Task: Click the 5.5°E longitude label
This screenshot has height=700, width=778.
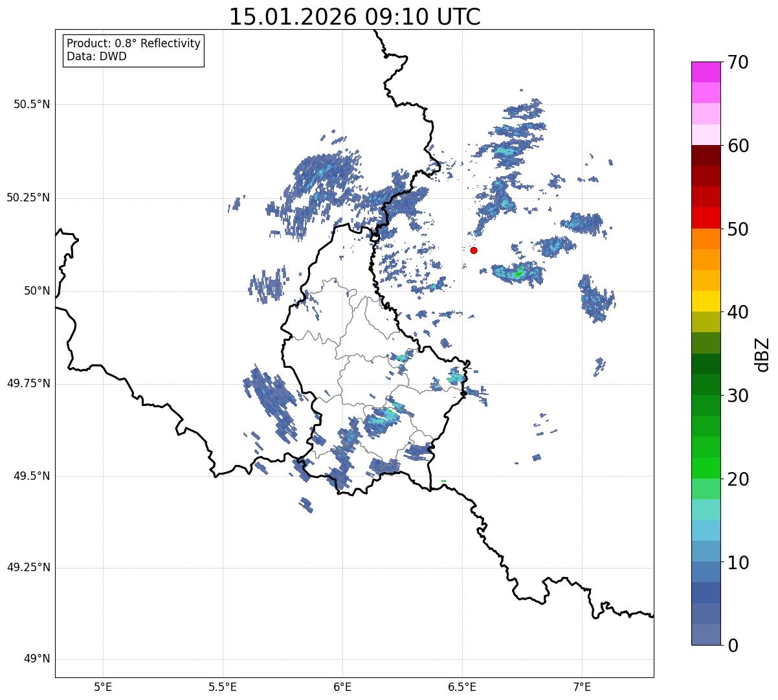Action: (x=223, y=687)
